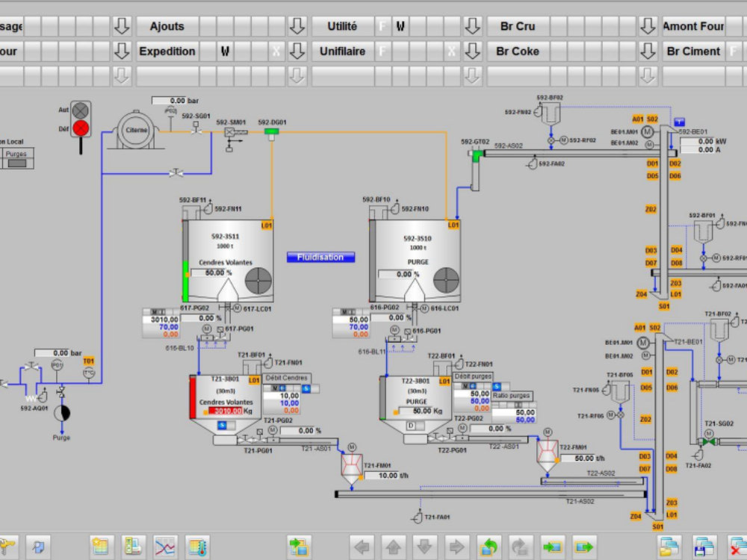Click the blue Fluidisation button
This screenshot has height=560, width=747.
(x=320, y=257)
